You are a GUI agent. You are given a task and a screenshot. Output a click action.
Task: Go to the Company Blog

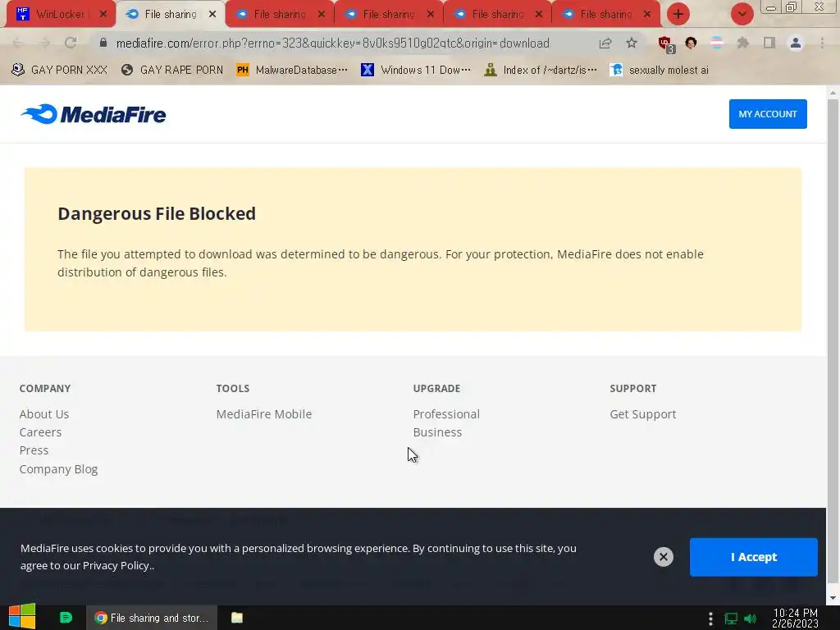tap(58, 469)
